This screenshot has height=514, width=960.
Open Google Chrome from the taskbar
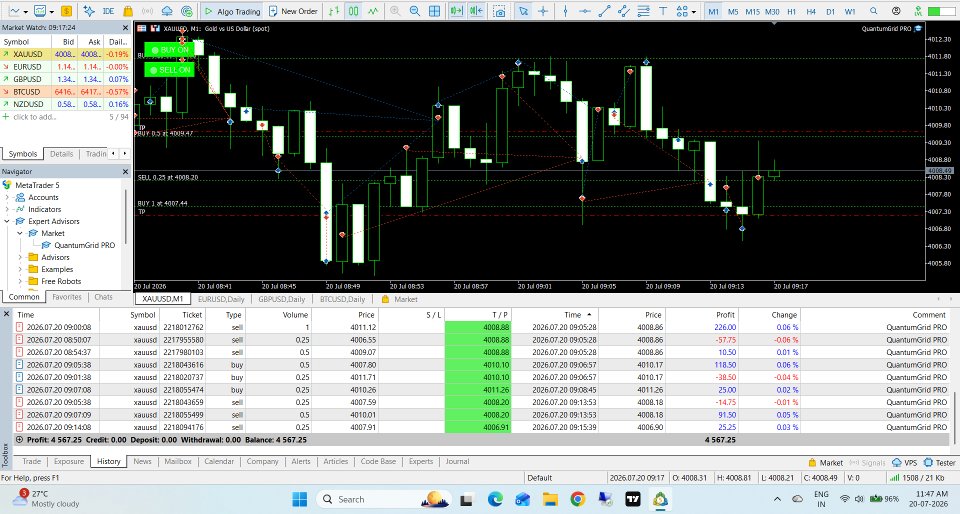[x=577, y=499]
